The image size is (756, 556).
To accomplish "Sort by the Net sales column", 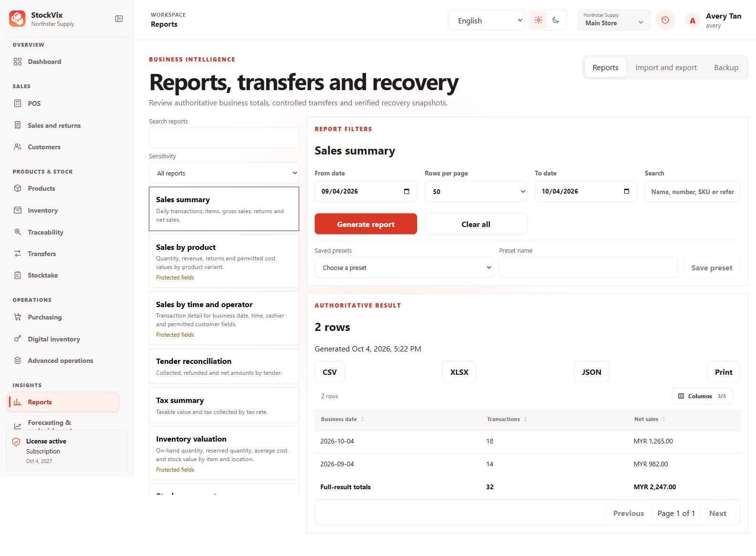I will (x=650, y=419).
